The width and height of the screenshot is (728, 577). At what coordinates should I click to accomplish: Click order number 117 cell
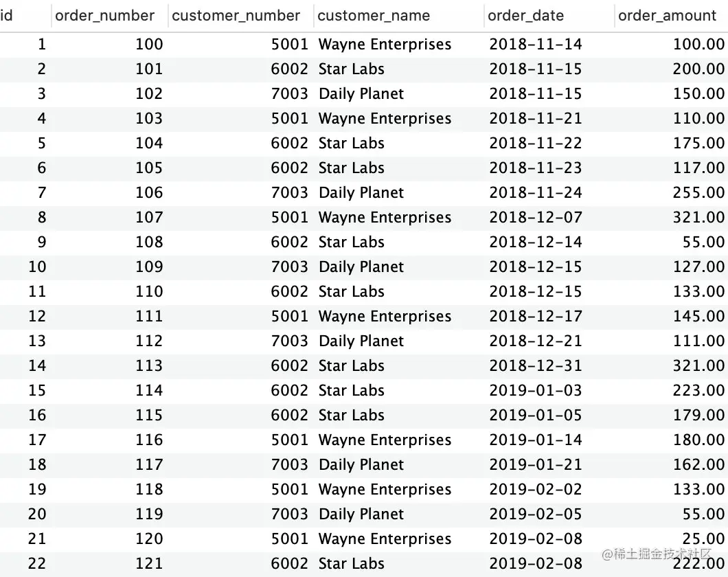tap(149, 464)
